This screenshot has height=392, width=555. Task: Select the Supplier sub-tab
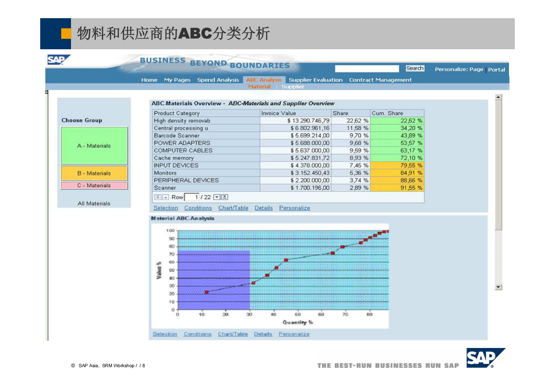pos(293,87)
